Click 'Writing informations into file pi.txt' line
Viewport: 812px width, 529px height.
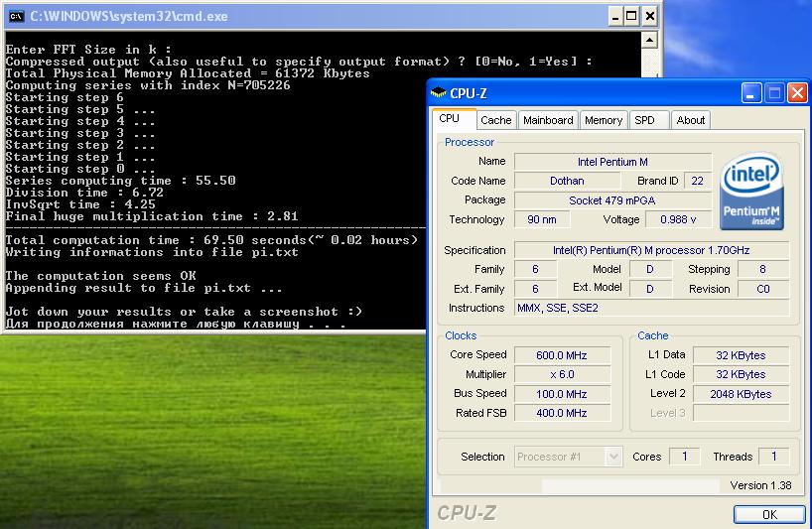pos(152,252)
